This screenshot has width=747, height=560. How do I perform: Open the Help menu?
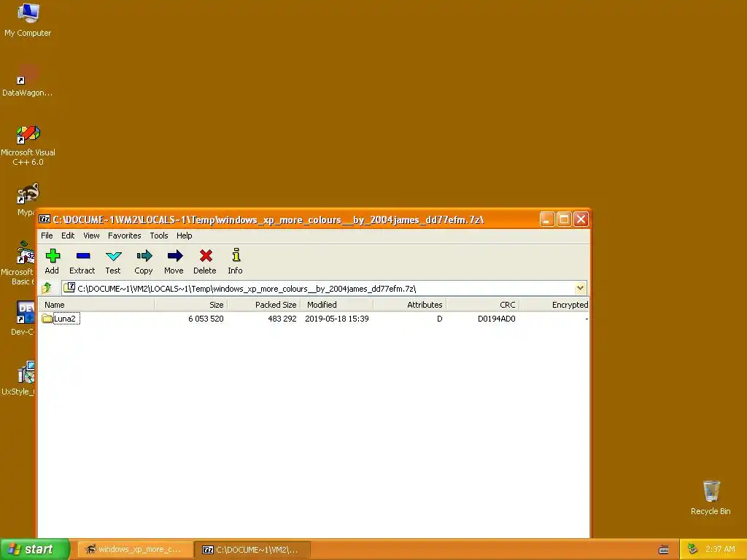(x=184, y=236)
